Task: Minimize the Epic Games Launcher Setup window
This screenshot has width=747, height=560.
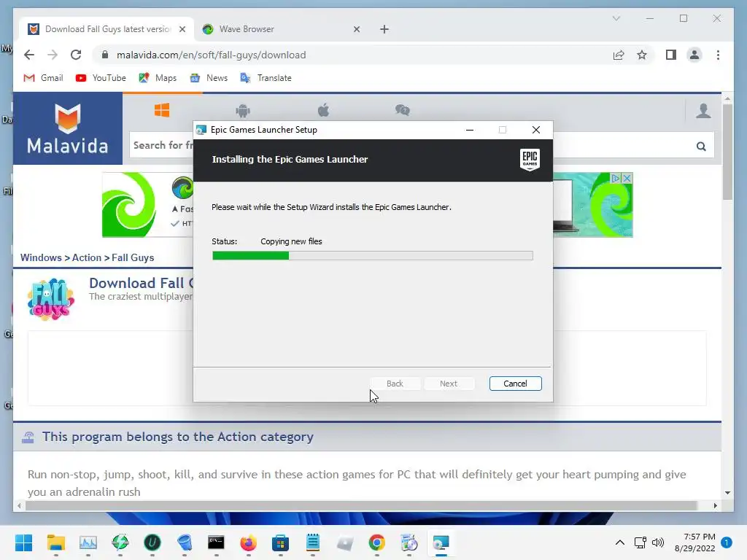Action: click(x=470, y=130)
